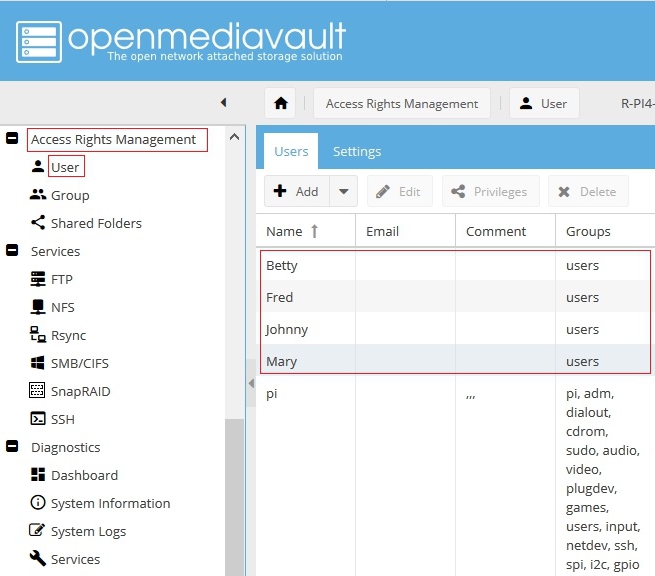Open System Logs from sidebar
Viewport: 655px width, 576px height.
pyautogui.click(x=88, y=532)
